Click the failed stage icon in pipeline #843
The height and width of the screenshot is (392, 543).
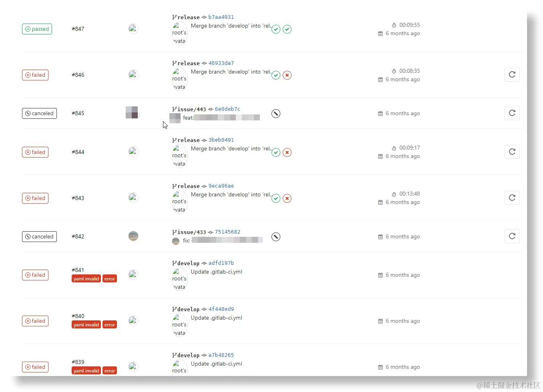tap(287, 198)
